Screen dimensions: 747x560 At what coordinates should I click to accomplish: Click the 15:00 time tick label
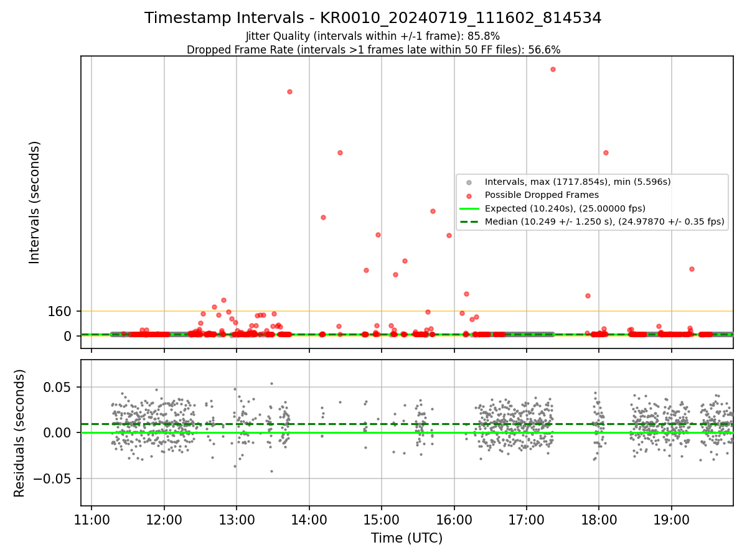(x=382, y=520)
